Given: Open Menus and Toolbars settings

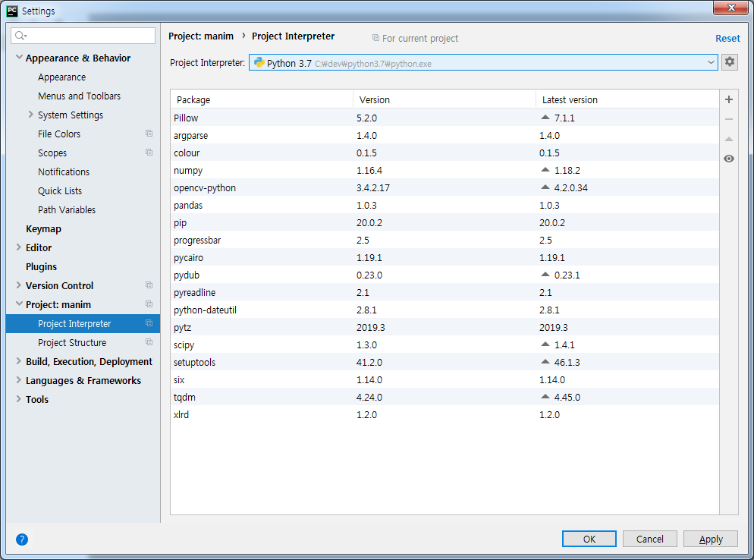Looking at the screenshot, I should pos(80,96).
